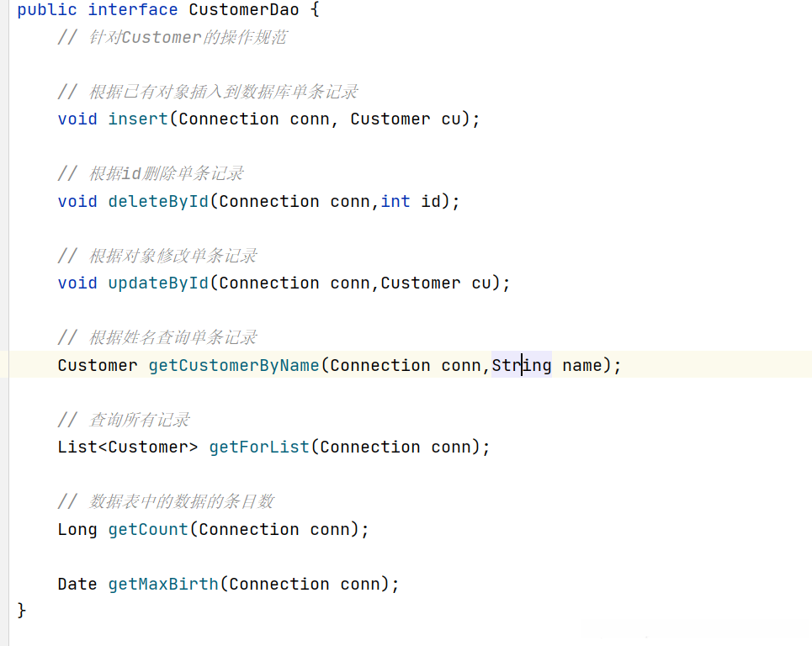812x646 pixels.
Task: Click the highlighted 'String' type
Action: [522, 365]
